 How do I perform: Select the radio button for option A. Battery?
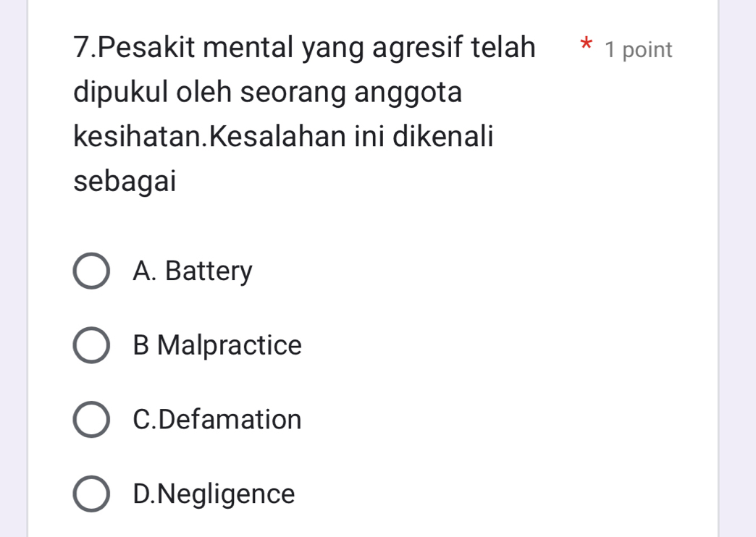click(x=91, y=271)
